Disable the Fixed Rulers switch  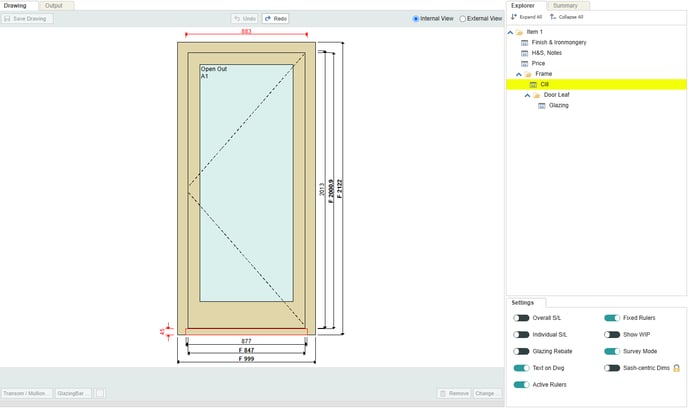point(612,318)
